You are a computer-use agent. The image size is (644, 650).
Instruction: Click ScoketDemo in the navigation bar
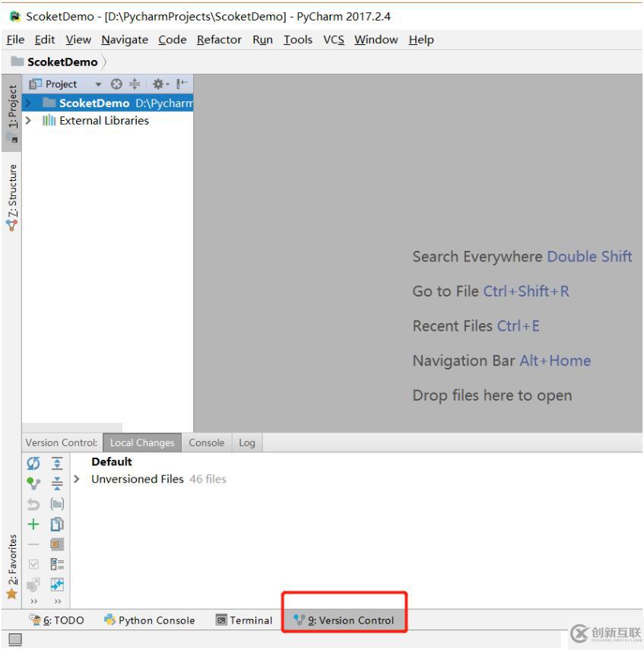(x=62, y=62)
